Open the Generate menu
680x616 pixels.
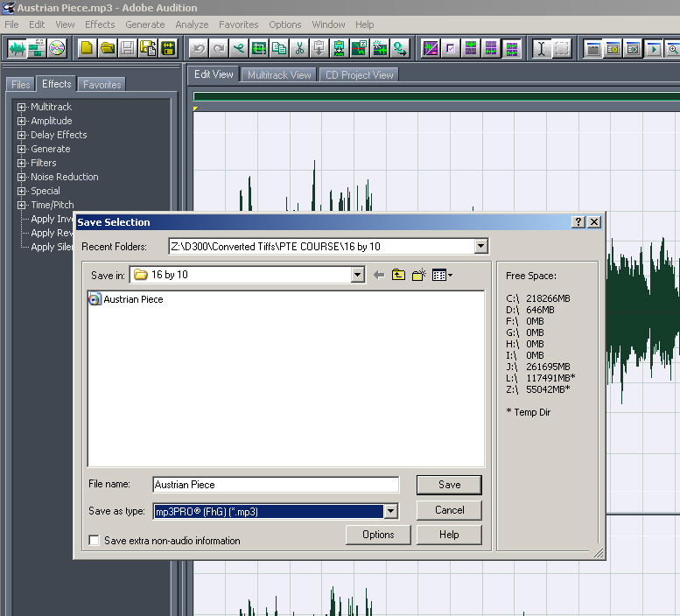pyautogui.click(x=145, y=24)
